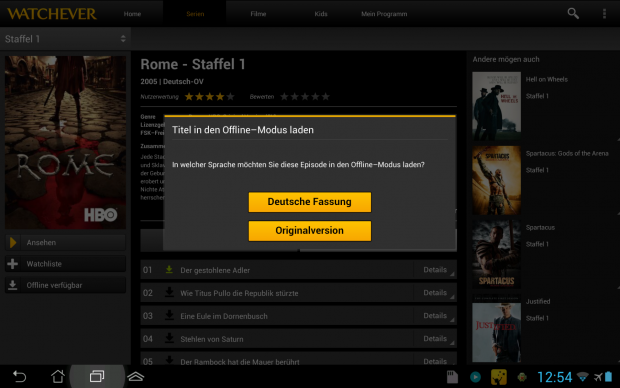620x388 pixels.
Task: Tap the recent apps button
Action: coord(97,376)
